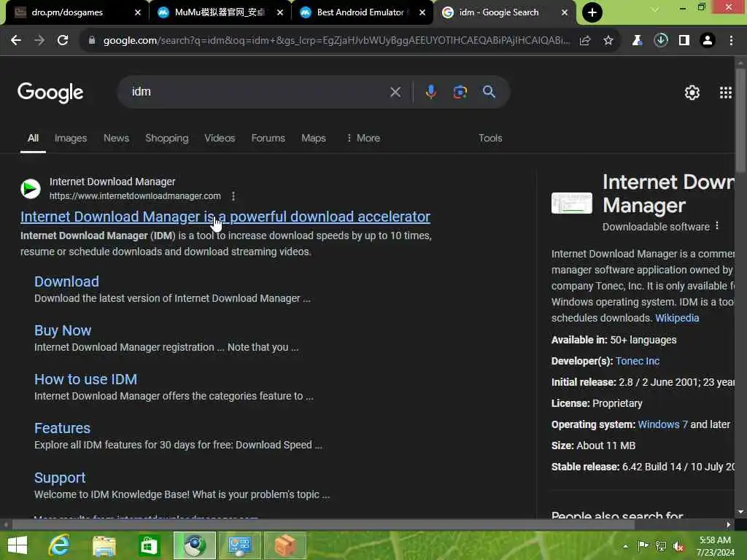Screen dimensions: 747x560
Task: Click the address bar URL
Action: coord(336,41)
